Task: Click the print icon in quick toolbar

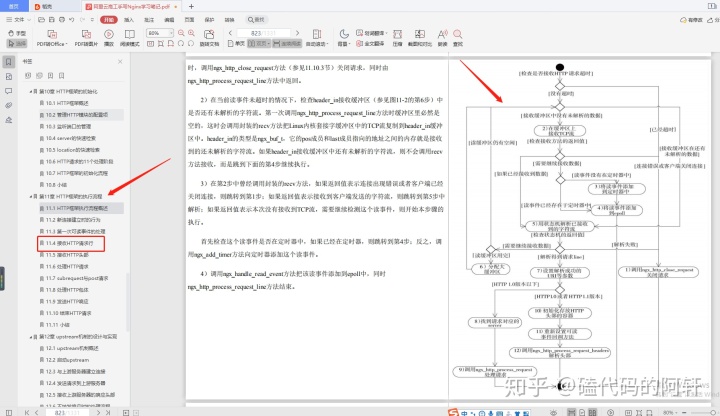Action: click(x=61, y=20)
